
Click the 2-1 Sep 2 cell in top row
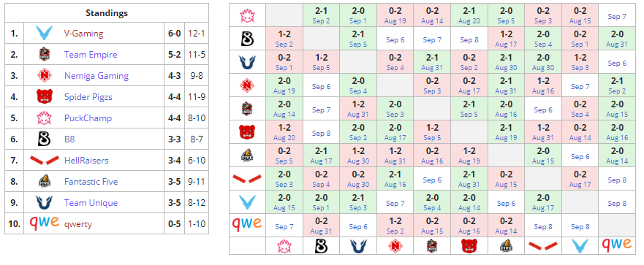pos(321,15)
